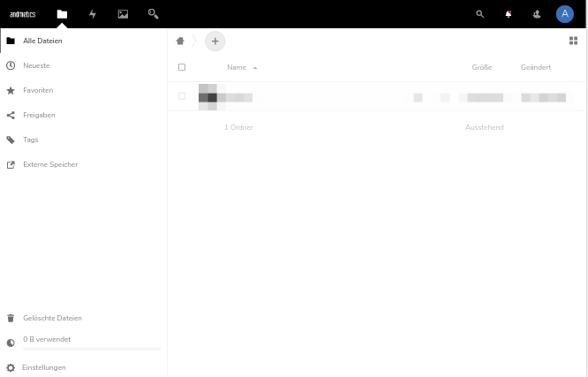This screenshot has height=377, width=588.
Task: Open the search magnifier in header
Action: tap(479, 14)
